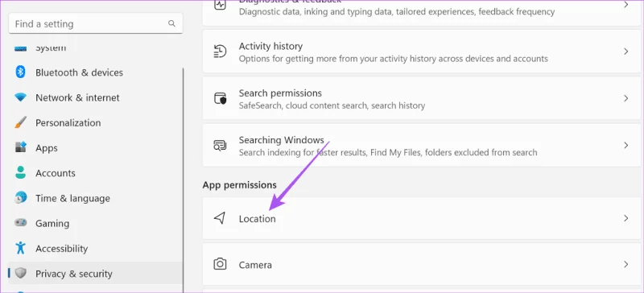Click the Privacy & security shield icon

click(x=20, y=273)
